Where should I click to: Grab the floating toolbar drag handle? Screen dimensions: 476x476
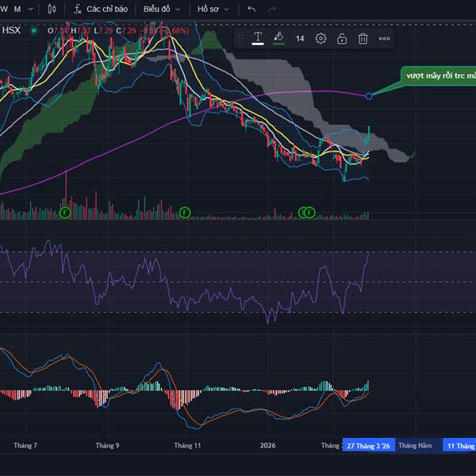(240, 39)
